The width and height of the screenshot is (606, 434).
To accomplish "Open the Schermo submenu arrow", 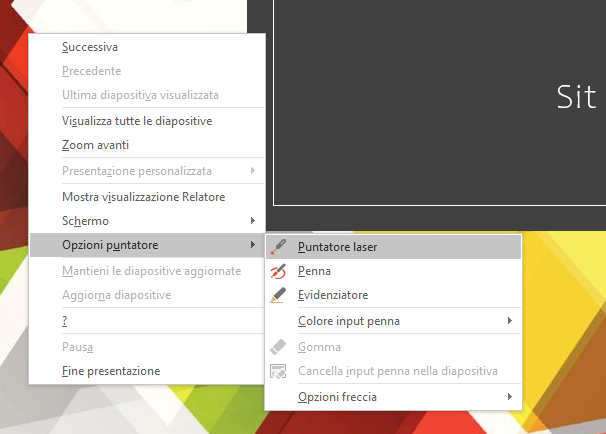I will [x=252, y=220].
